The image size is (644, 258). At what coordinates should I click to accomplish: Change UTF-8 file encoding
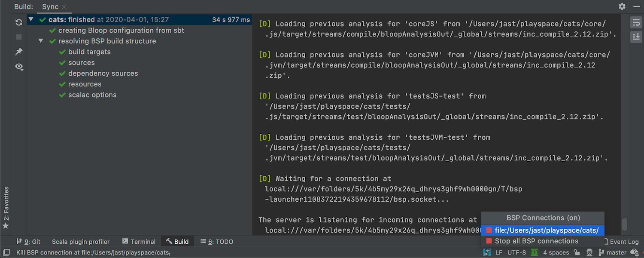tap(516, 253)
